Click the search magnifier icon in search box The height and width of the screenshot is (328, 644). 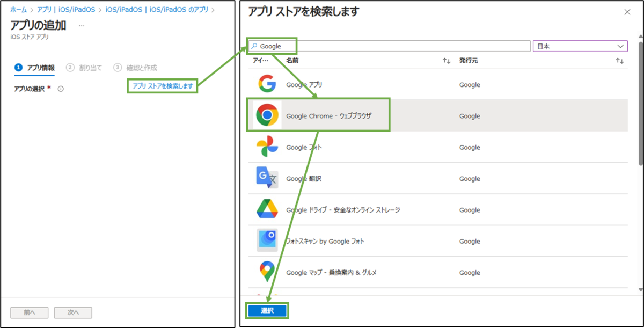click(x=254, y=46)
